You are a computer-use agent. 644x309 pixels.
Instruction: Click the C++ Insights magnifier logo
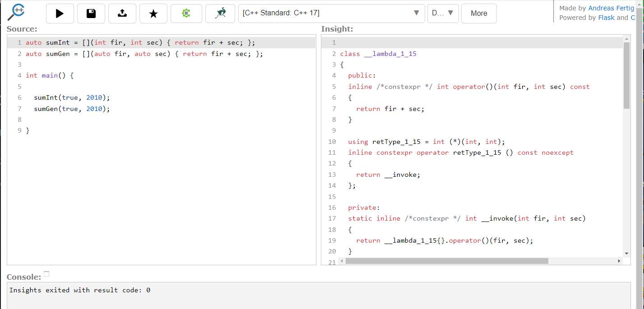click(16, 13)
